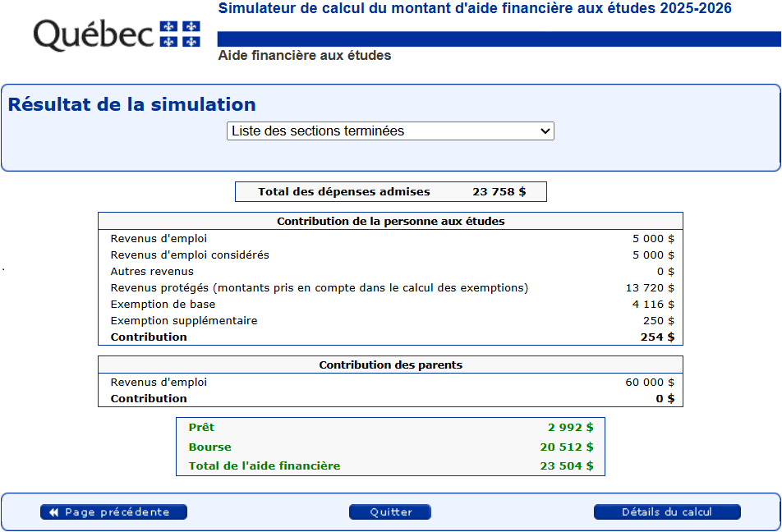The image size is (782, 532).
Task: Click the Total des dépenses admises amount
Action: point(499,192)
